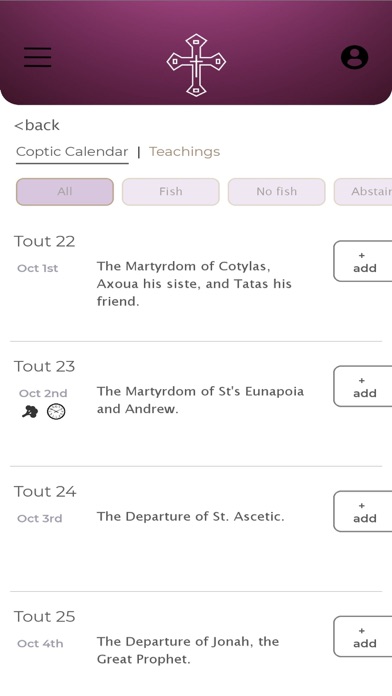The height and width of the screenshot is (696, 392).
Task: Go back using the <back link
Action: (x=37, y=125)
